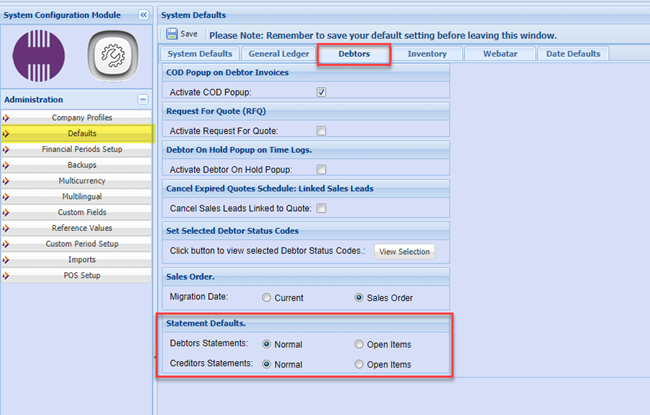Choose Current for Migration Date
This screenshot has height=415, width=650.
click(266, 298)
